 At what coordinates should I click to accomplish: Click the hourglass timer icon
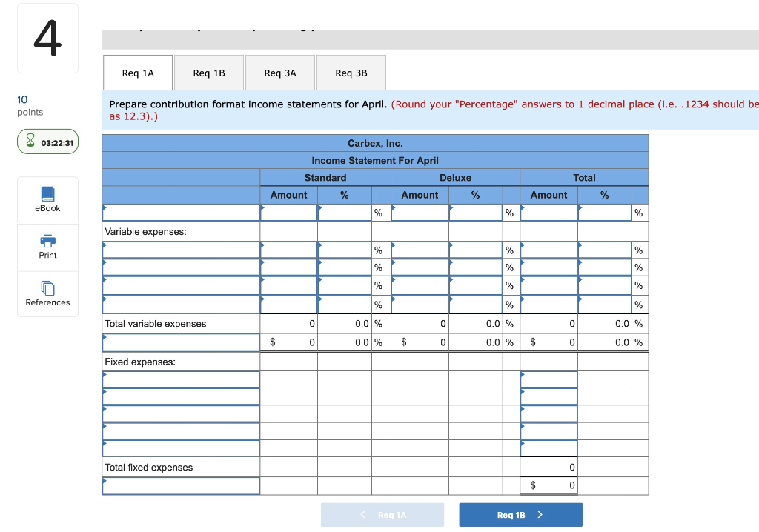pos(29,141)
